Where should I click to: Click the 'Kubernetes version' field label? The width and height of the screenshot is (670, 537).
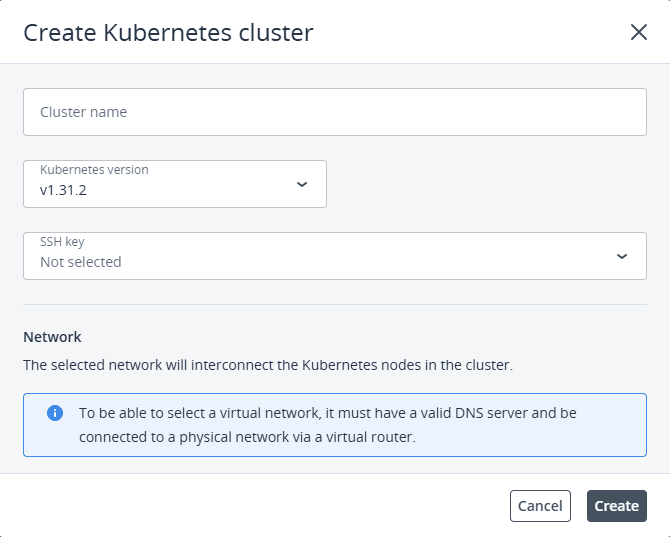point(94,170)
